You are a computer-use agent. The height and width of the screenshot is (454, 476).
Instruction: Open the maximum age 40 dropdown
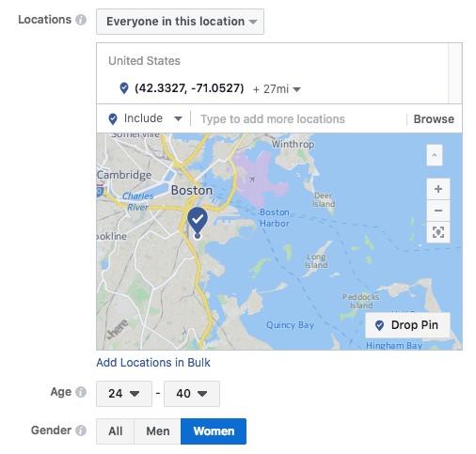pyautogui.click(x=192, y=394)
